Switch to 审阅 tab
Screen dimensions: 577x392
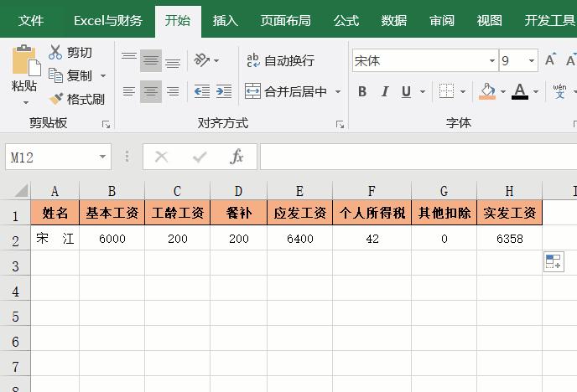442,21
